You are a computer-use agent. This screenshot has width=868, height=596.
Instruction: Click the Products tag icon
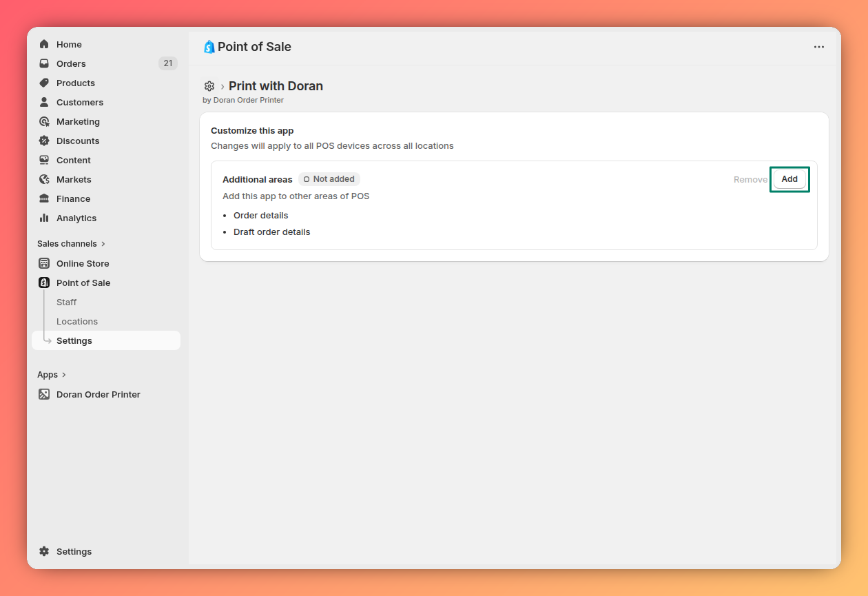[x=44, y=83]
